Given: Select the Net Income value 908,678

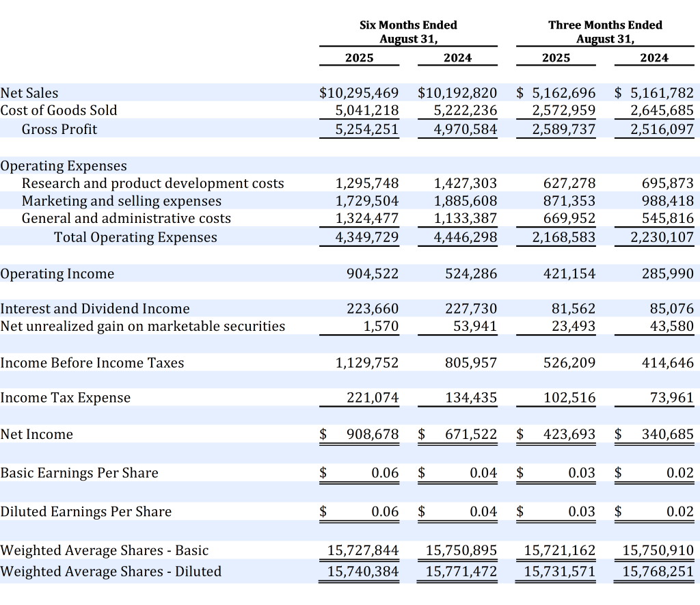Looking at the screenshot, I should (372, 435).
